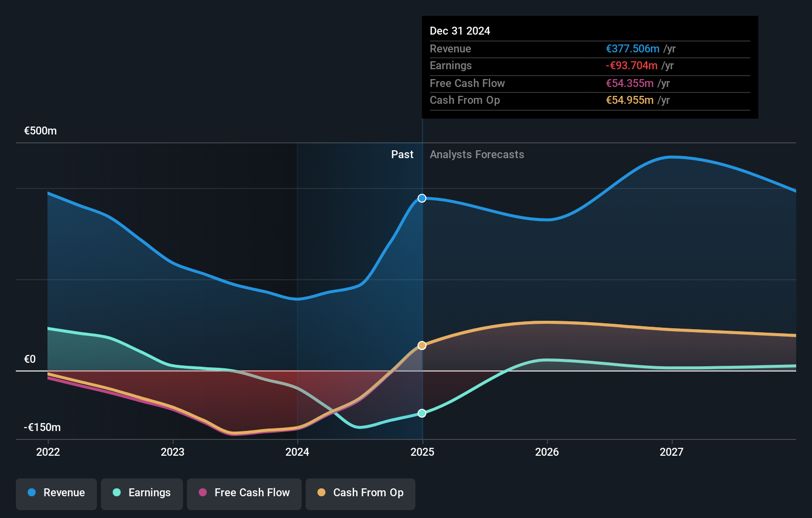The image size is (812, 518).
Task: Toggle visibility of the Revenue series
Action: [56, 493]
